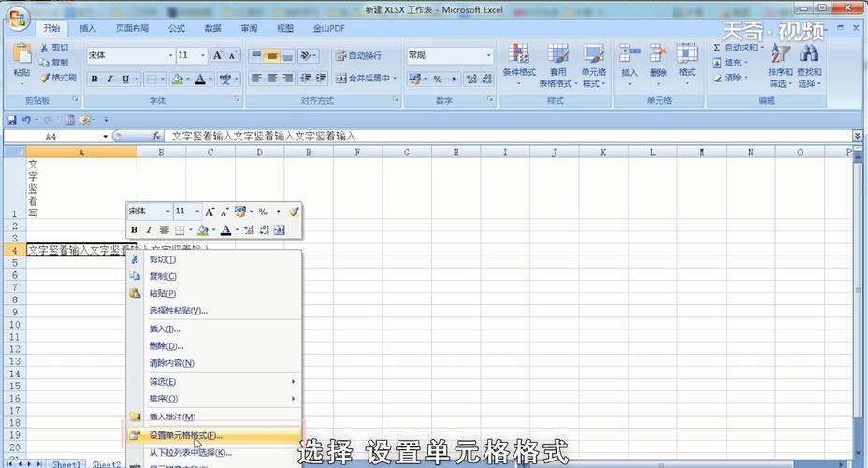Open Format as Table (套用表格格式)

tap(558, 66)
